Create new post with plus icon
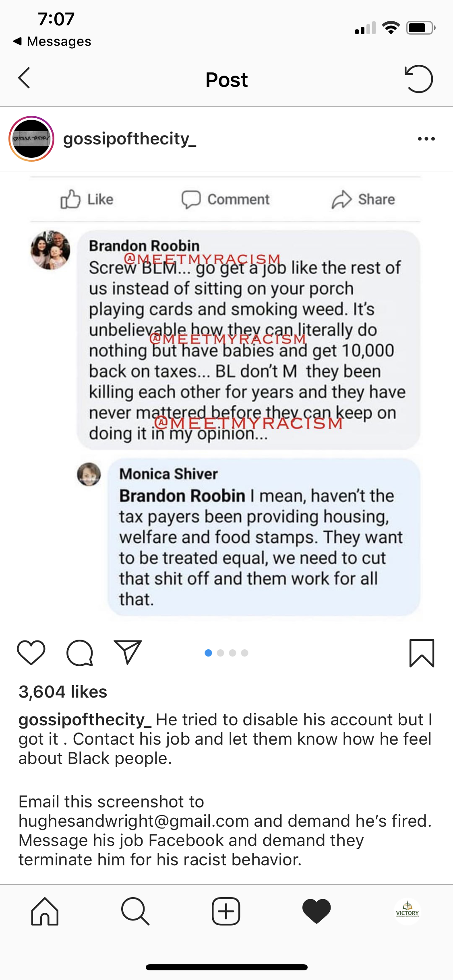The height and width of the screenshot is (980, 453). coord(226,911)
